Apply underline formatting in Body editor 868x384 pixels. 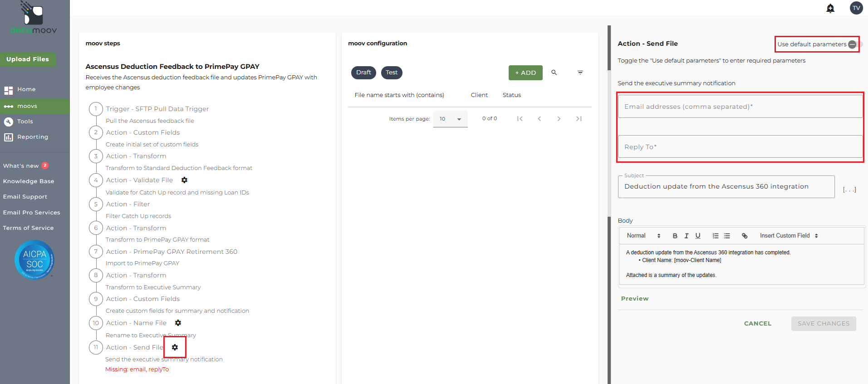(x=698, y=236)
